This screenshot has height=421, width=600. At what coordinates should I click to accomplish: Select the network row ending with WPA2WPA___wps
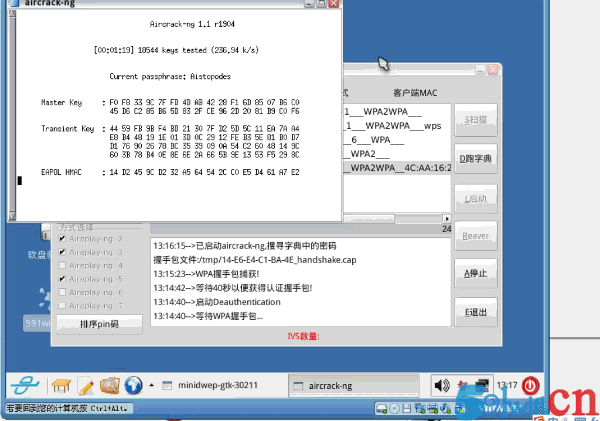(397, 126)
